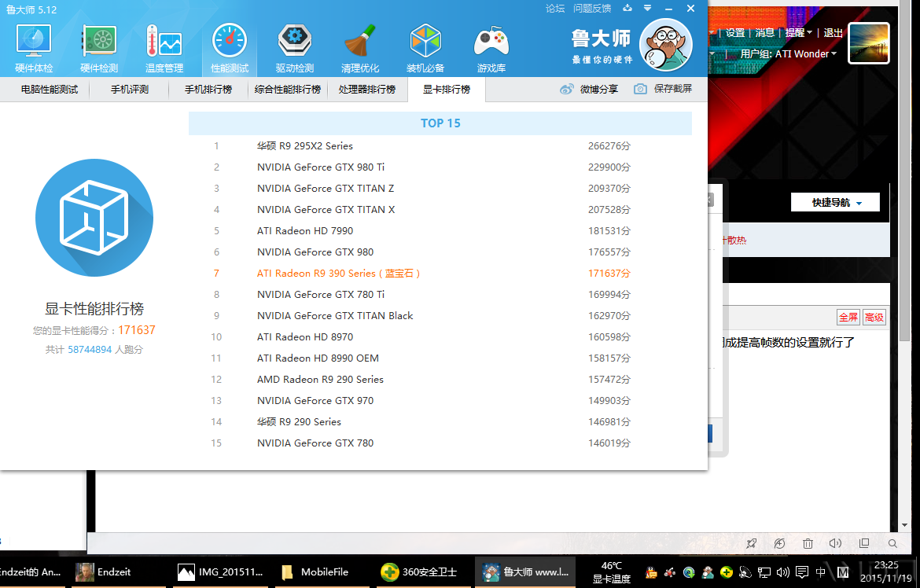Click QQ penguin tray icon
Viewport: 920px width, 588px height.
[651, 571]
